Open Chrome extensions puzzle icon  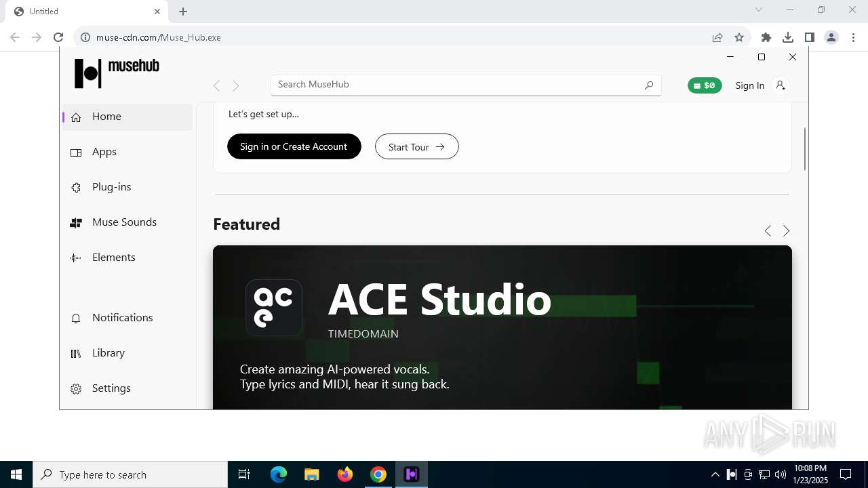pos(766,37)
